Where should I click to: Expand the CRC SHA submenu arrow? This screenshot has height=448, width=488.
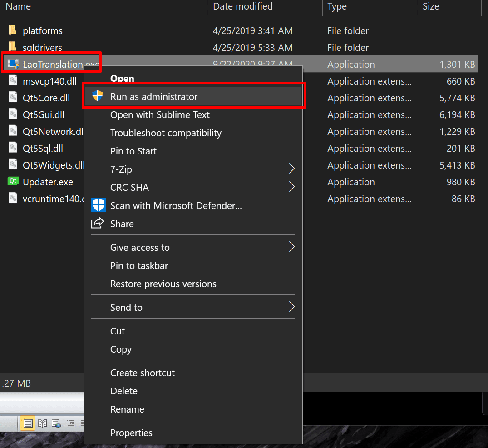[291, 187]
